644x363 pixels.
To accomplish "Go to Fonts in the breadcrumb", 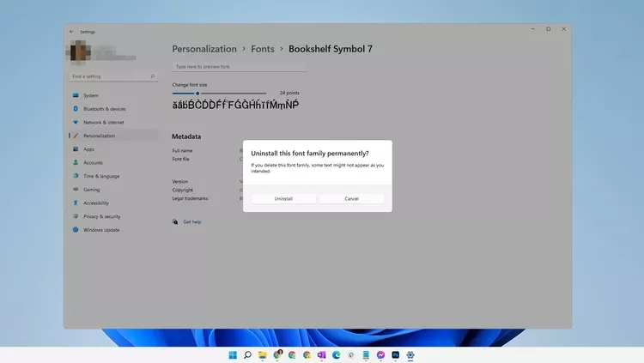I will click(x=263, y=49).
